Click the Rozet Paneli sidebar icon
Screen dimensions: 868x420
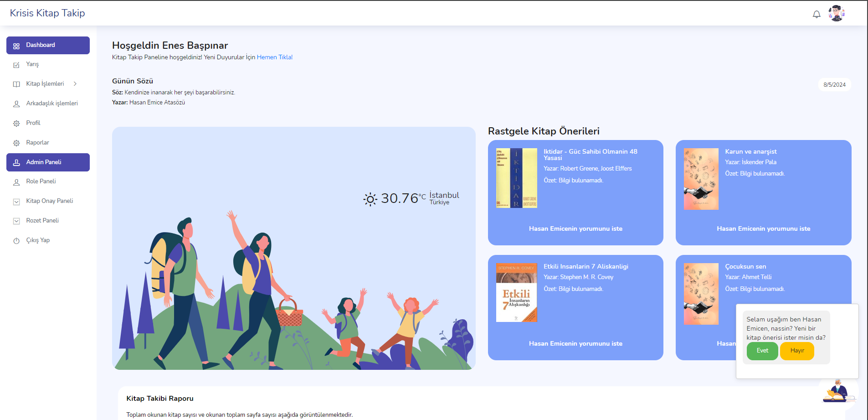pyautogui.click(x=16, y=221)
